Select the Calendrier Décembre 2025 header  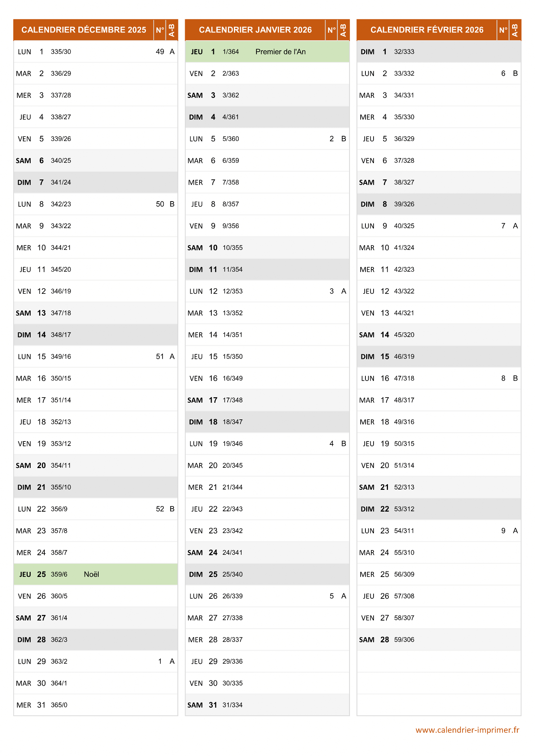[x=84, y=30]
